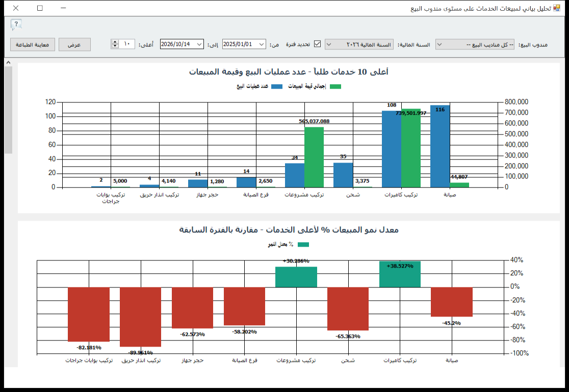Click the value label 3,375 in top chart
Viewport: 569px width, 392px height.
click(x=362, y=181)
